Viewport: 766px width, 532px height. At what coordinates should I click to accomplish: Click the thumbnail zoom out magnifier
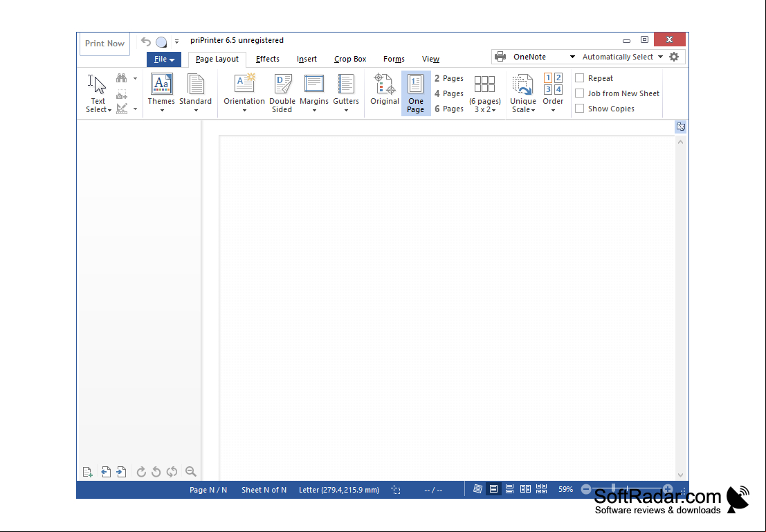[x=190, y=472]
